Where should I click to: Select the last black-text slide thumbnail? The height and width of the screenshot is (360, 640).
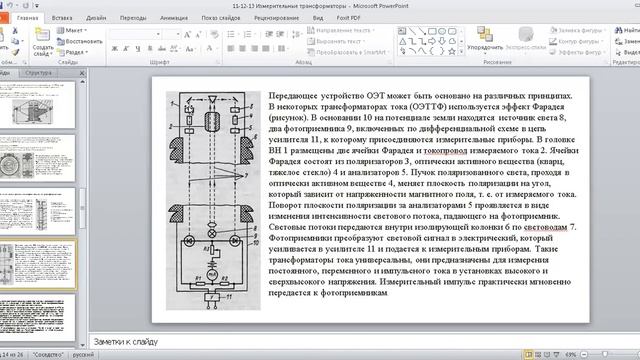(38, 318)
